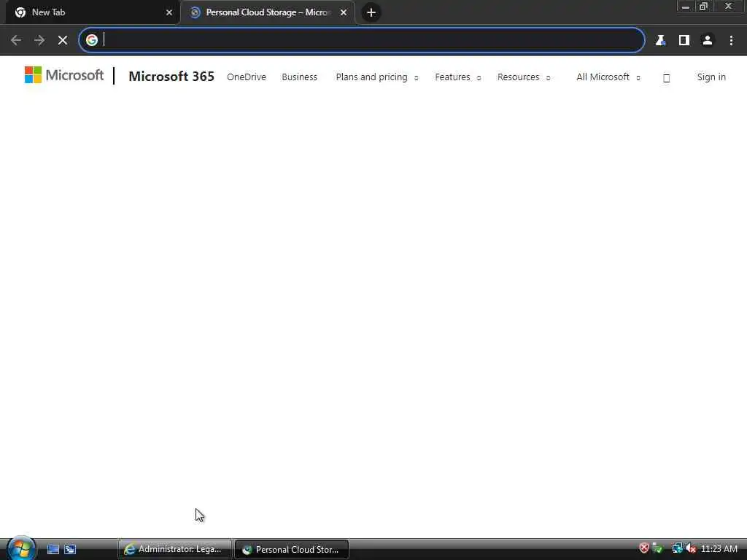Expand the All Microsoft menu
Screen dimensions: 747x560
(x=608, y=77)
